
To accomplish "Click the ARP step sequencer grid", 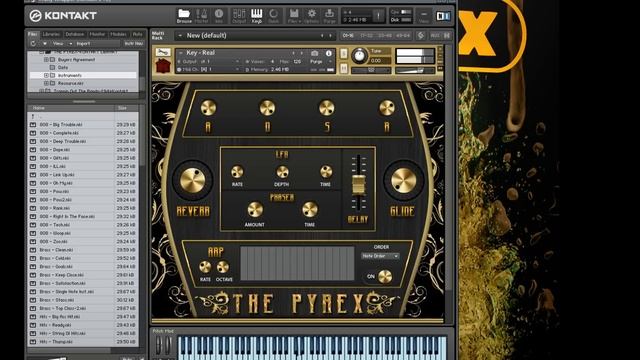I will (x=297, y=263).
